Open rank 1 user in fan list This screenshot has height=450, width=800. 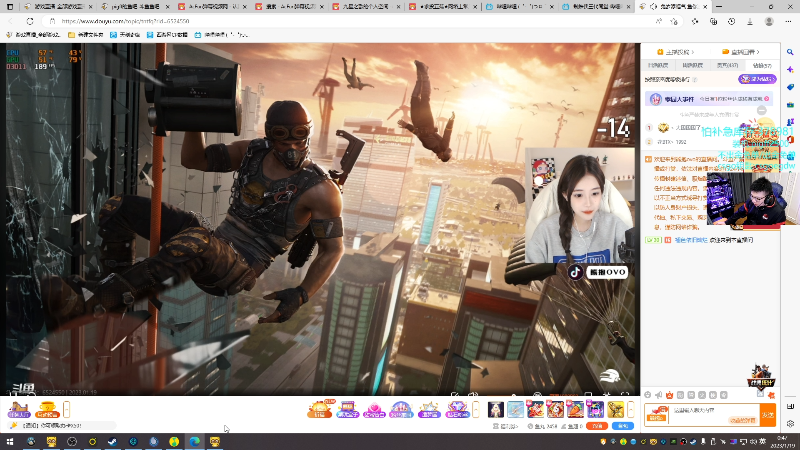pyautogui.click(x=689, y=128)
